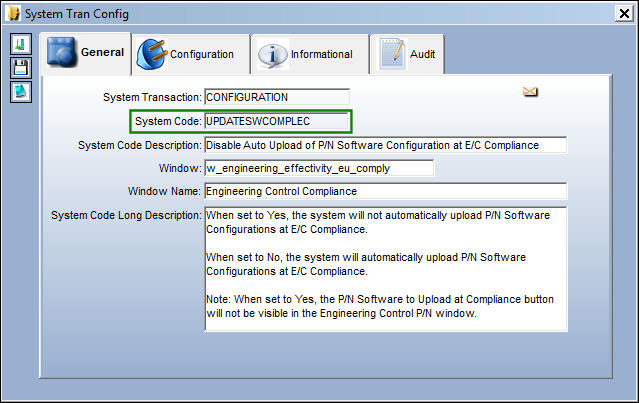
Task: Click the Window field w_engineering_effectivity_eu_comply
Action: 319,168
